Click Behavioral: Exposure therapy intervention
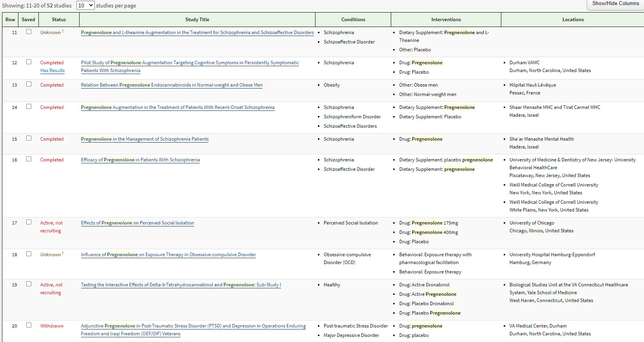644x342 pixels. (x=430, y=272)
